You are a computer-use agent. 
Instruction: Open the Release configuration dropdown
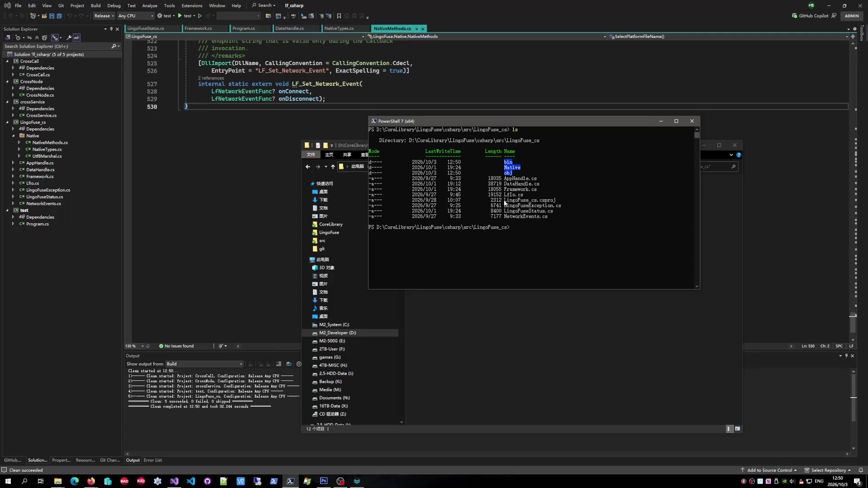[x=104, y=16]
